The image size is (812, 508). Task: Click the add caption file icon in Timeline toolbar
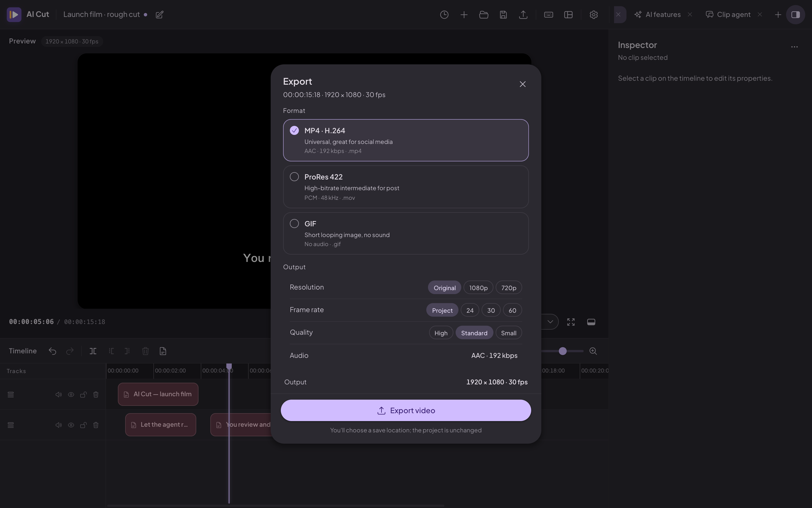click(x=163, y=351)
